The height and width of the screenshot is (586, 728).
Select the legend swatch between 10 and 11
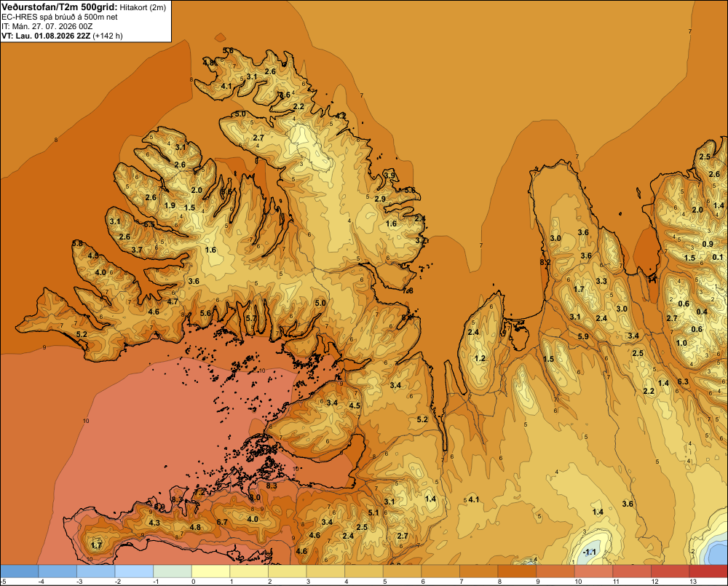point(593,571)
